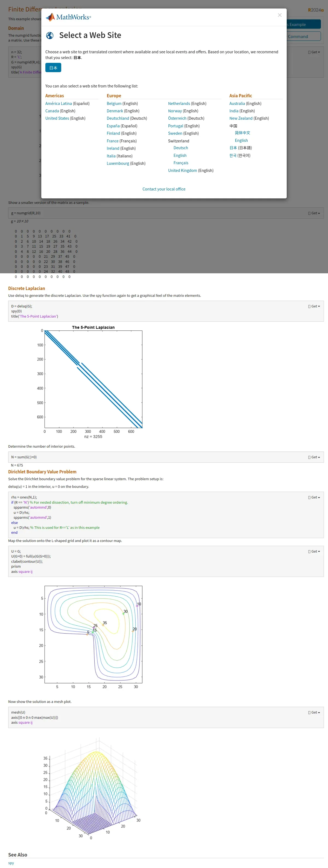Image resolution: width=328 pixels, height=868 pixels.
Task: Click the Asia Pacific region heading
Action: point(241,96)
